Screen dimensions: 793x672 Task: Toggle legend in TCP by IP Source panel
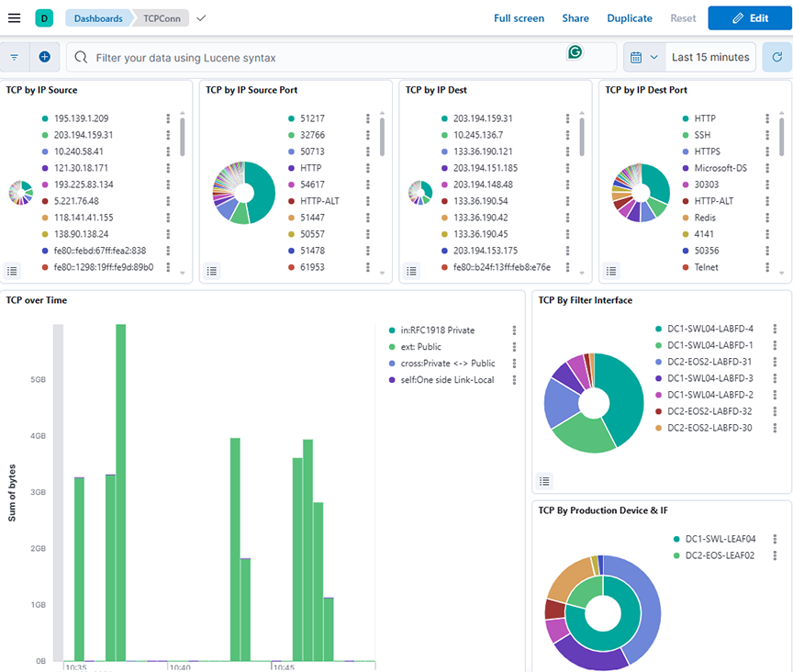(13, 271)
